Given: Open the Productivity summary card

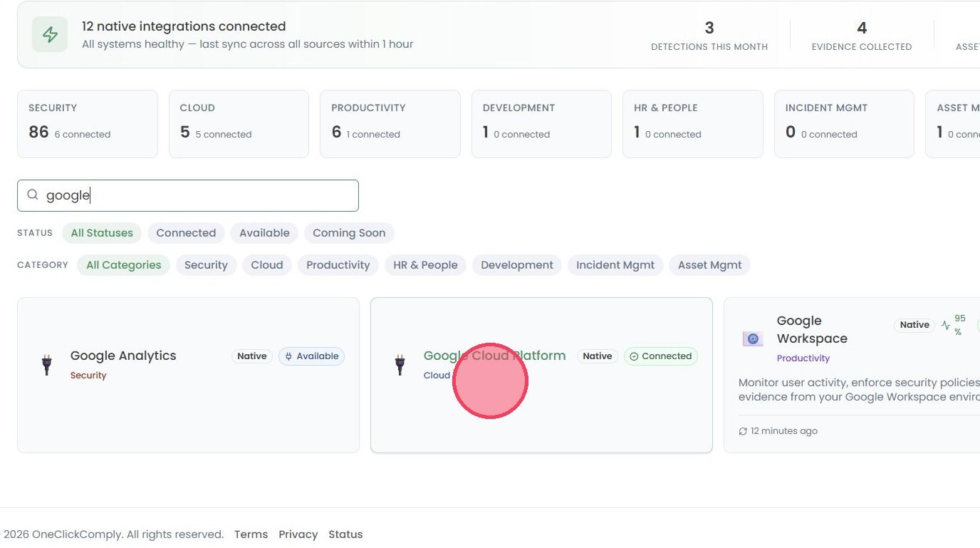Looking at the screenshot, I should (x=390, y=124).
